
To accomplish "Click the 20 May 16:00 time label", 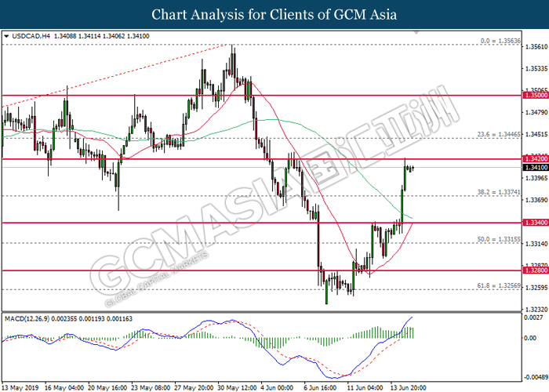I will click(x=107, y=388).
